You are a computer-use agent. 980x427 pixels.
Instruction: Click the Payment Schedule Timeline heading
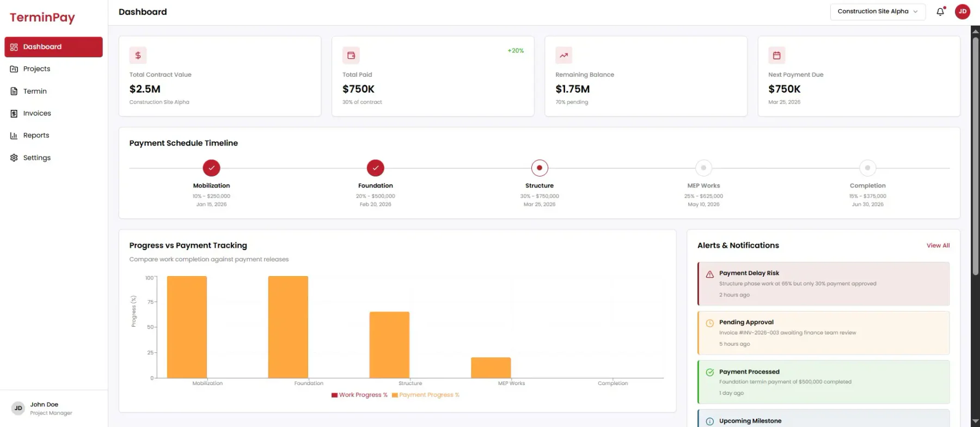[x=183, y=143]
